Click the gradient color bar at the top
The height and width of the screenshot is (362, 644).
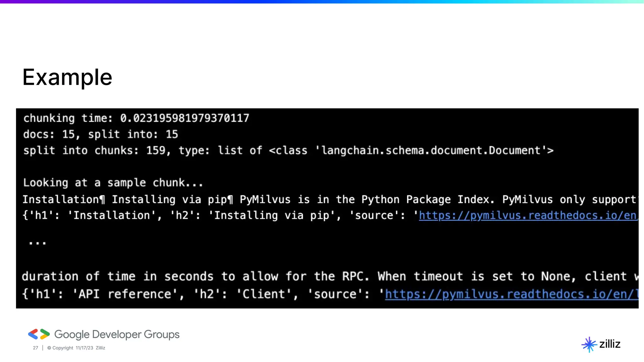(322, 2)
